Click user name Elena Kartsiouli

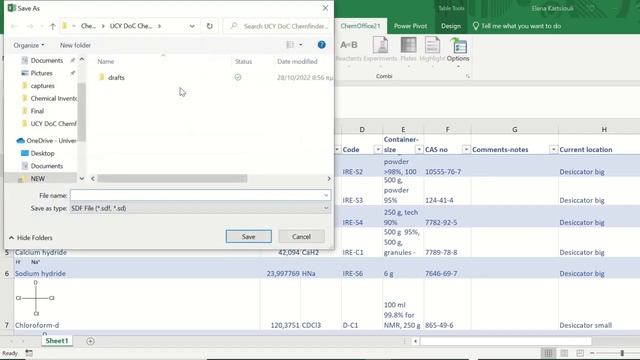[552, 8]
